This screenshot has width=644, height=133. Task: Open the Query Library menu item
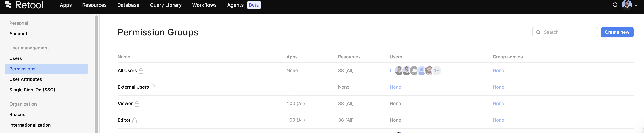(165, 5)
